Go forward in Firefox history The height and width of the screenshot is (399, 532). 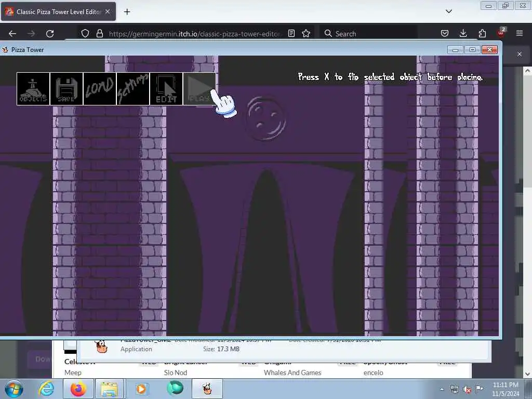click(x=31, y=34)
